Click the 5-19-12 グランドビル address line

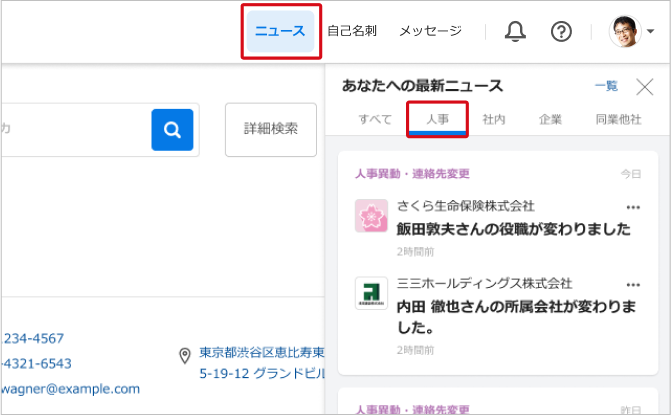262,374
